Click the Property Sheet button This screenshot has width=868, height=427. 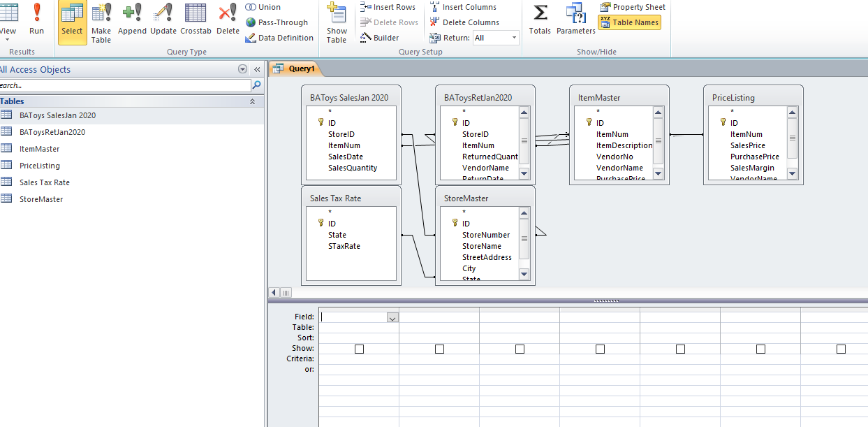point(632,7)
